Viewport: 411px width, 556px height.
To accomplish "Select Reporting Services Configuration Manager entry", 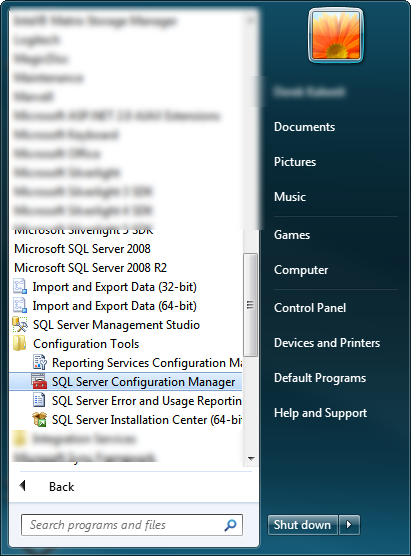I will (147, 363).
